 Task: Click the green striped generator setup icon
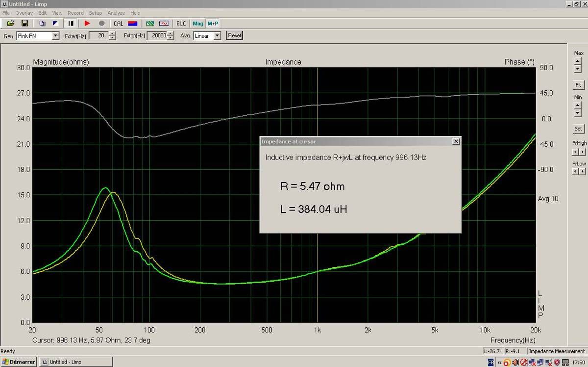coord(150,23)
